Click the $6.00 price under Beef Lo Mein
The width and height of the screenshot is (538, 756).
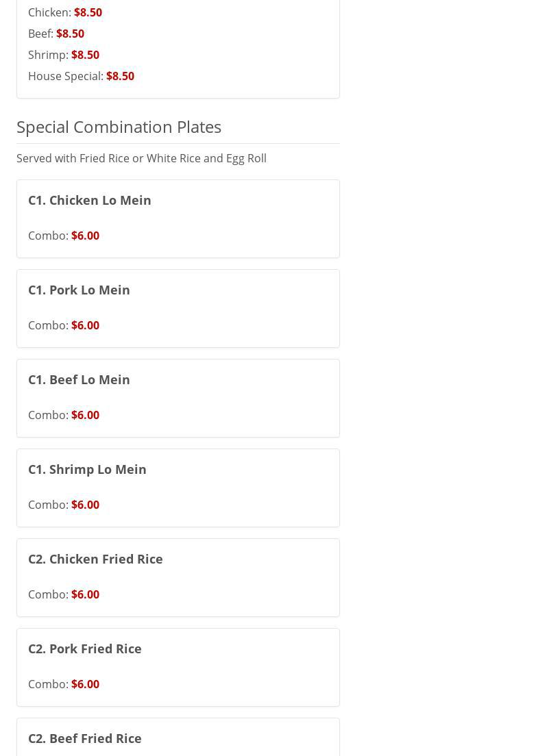85,415
